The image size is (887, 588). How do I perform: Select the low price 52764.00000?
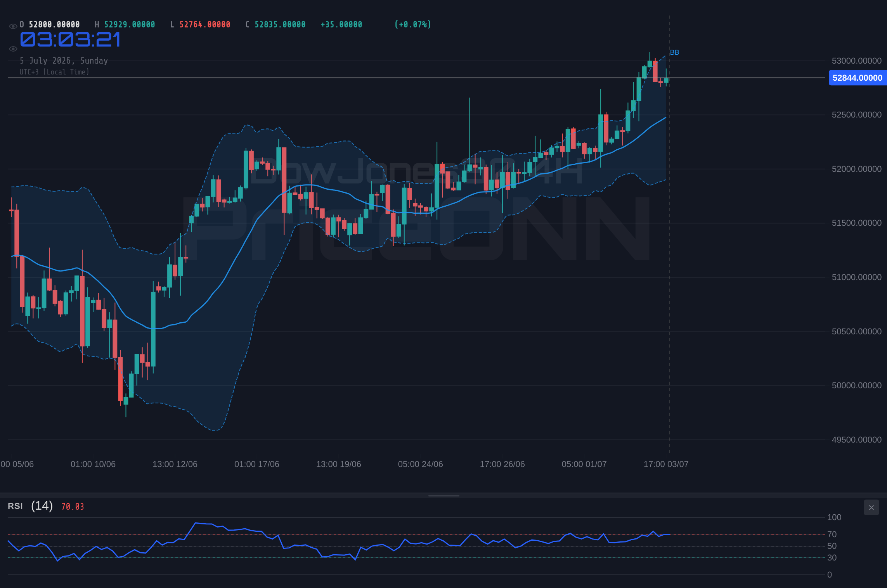coord(205,24)
